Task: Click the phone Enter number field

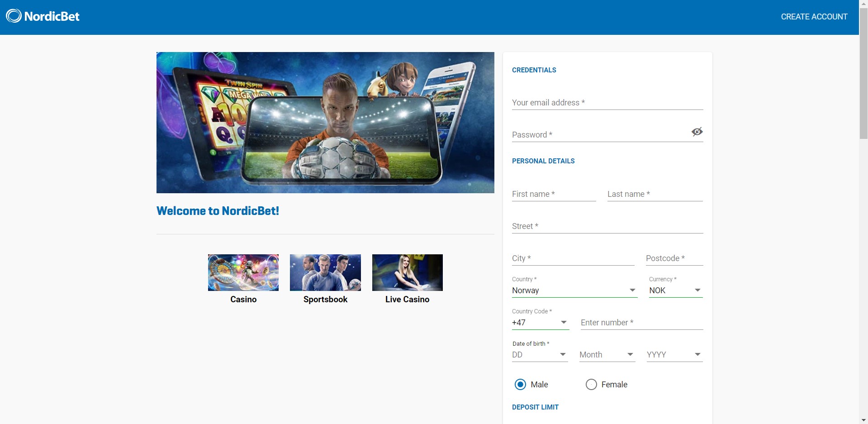Action: tap(641, 323)
